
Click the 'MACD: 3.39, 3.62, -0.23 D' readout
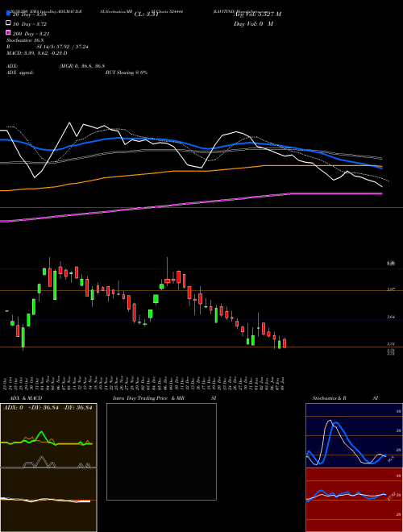pos(37,53)
